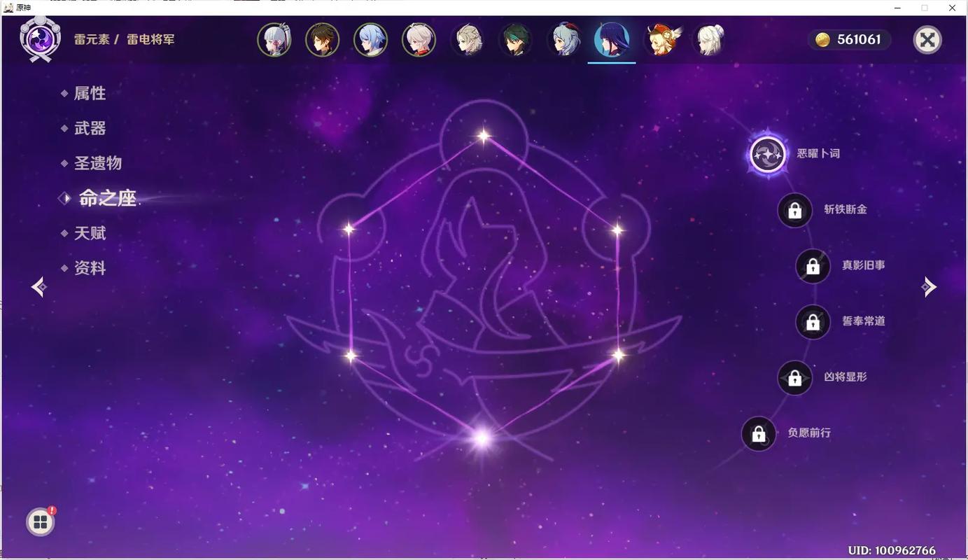The height and width of the screenshot is (560, 968).
Task: View the locked 凶将显形 constellation icon
Action: point(794,378)
